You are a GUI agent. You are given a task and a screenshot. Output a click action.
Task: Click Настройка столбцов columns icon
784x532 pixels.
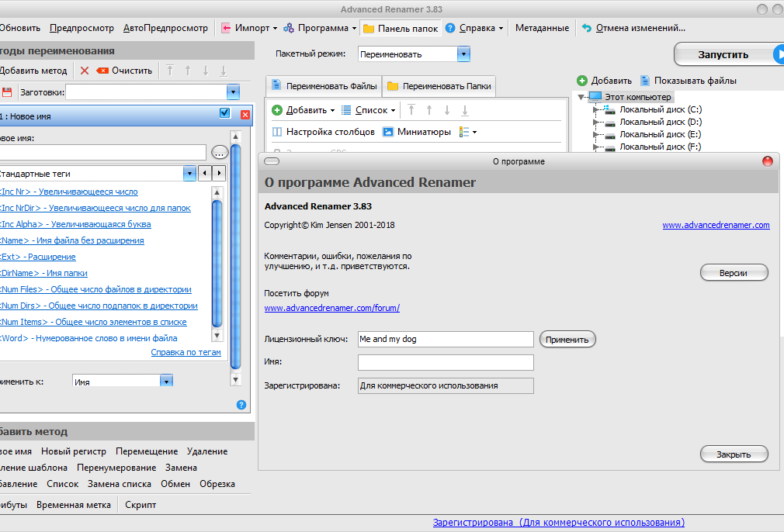[x=277, y=132]
